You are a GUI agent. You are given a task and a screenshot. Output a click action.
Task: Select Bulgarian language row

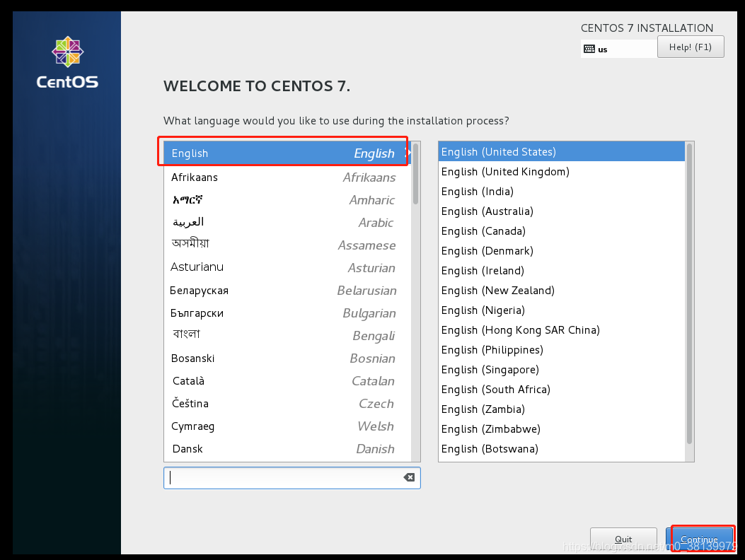pos(287,313)
